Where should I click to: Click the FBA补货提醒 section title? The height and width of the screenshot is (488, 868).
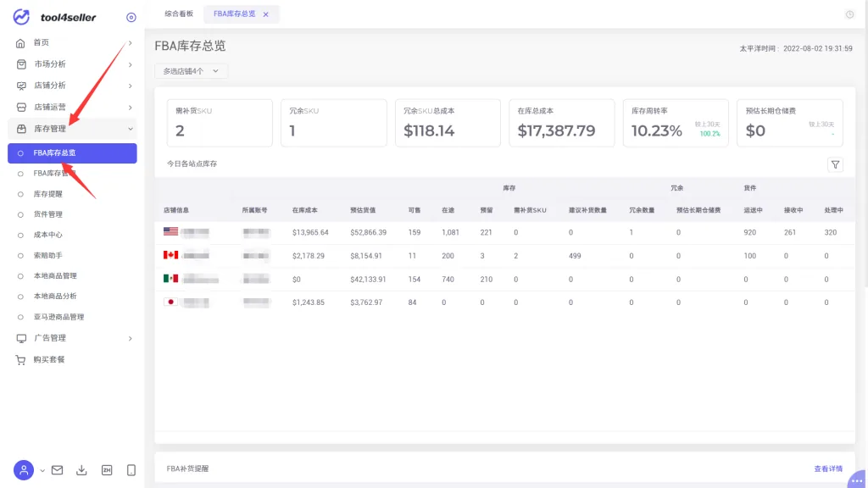[187, 469]
